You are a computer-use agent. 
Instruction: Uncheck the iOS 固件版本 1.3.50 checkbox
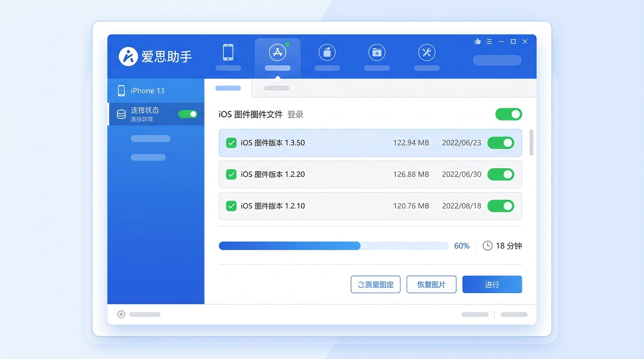tap(231, 143)
